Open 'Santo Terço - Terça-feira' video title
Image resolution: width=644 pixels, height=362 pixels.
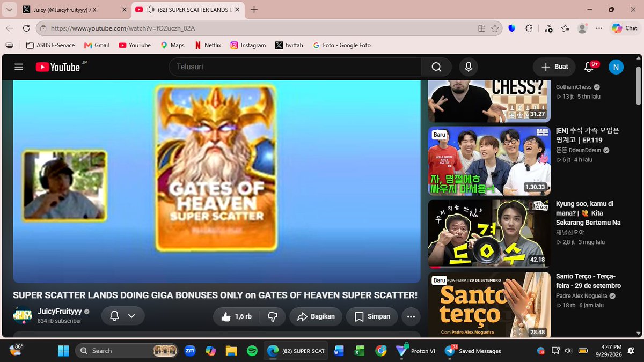coord(588,281)
